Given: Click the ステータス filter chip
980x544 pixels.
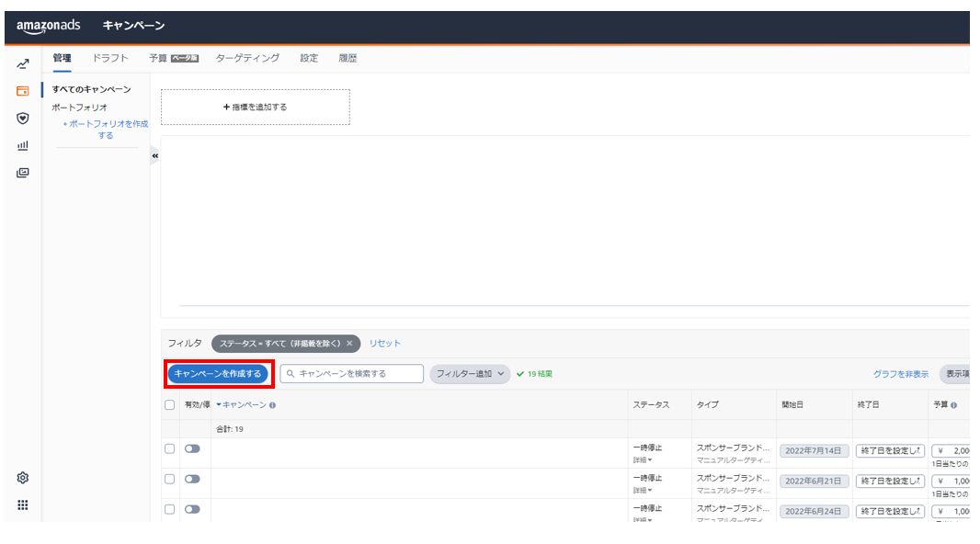Looking at the screenshot, I should point(286,344).
